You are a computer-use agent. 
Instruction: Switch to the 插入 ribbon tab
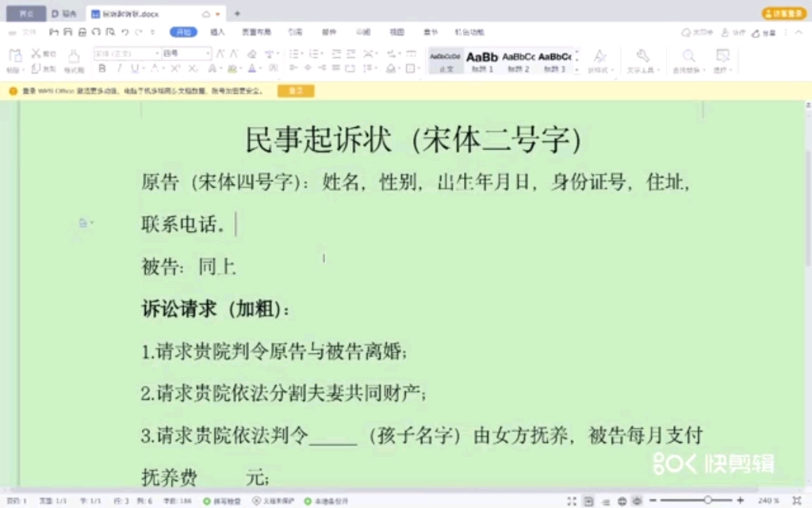click(219, 32)
